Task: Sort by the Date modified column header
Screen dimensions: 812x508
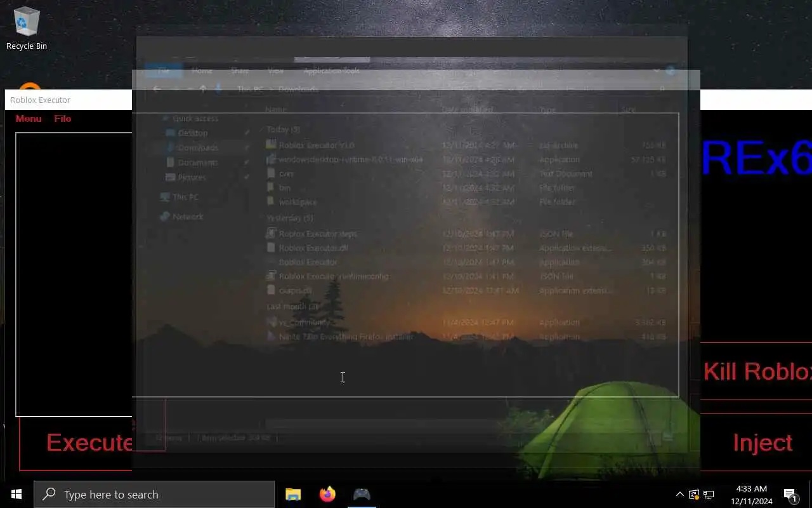Action: click(x=467, y=109)
